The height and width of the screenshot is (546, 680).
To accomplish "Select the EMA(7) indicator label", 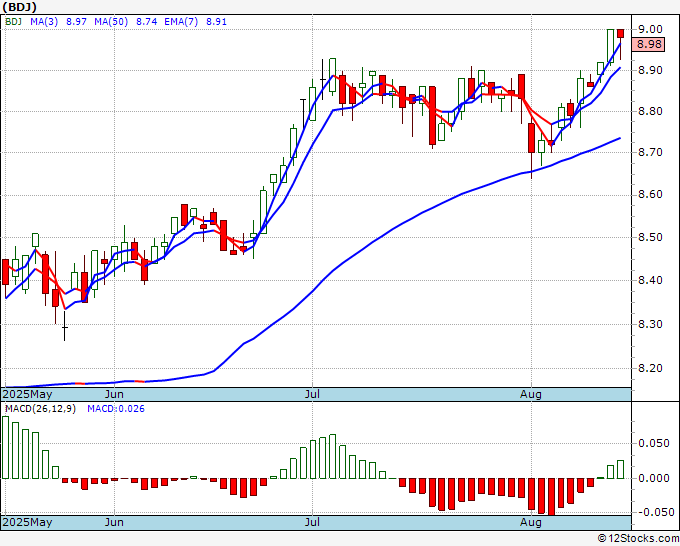I will pyautogui.click(x=181, y=21).
